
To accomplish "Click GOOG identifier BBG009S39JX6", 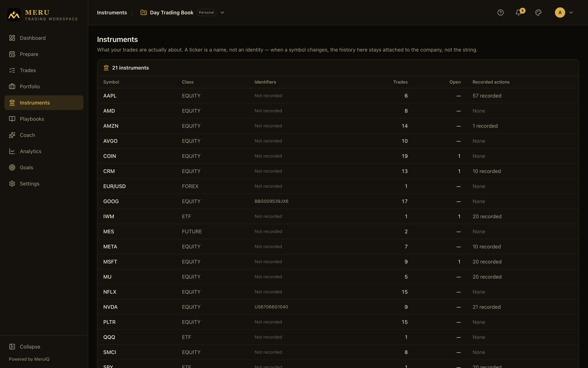I will 271,201.
